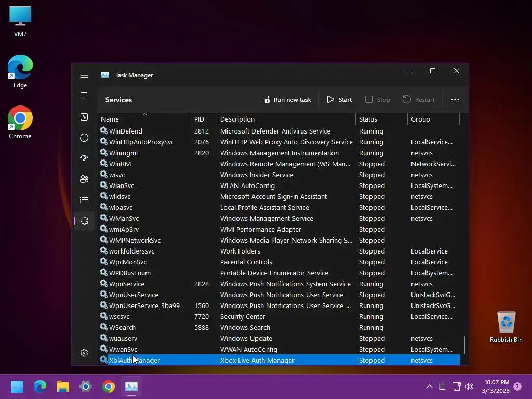Open the Windows Start menu
The height and width of the screenshot is (399, 532).
(17, 387)
